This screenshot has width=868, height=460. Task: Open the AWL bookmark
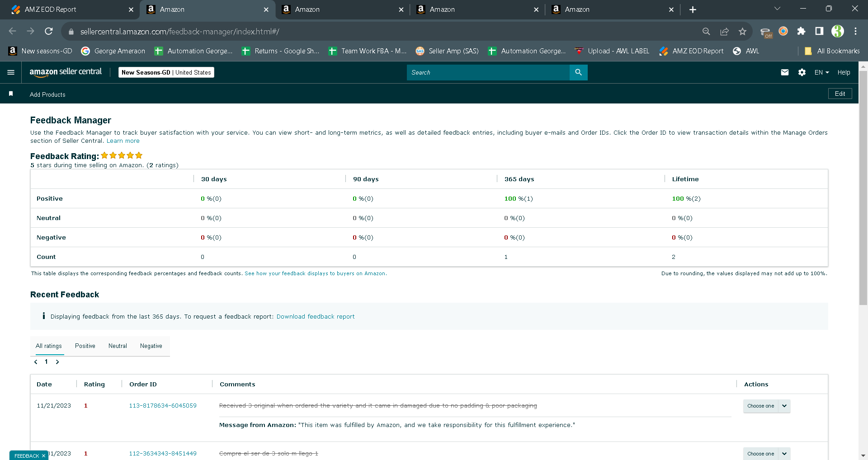point(746,51)
